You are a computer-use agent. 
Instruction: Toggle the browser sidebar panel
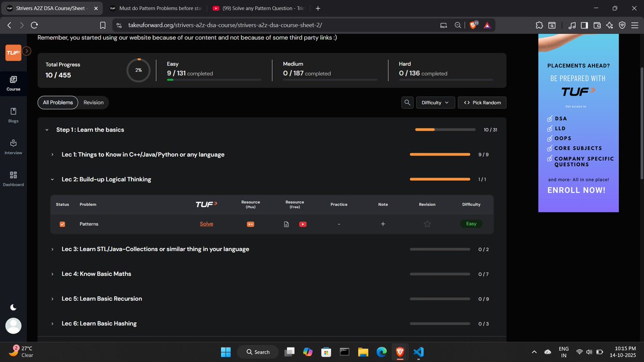(x=585, y=25)
